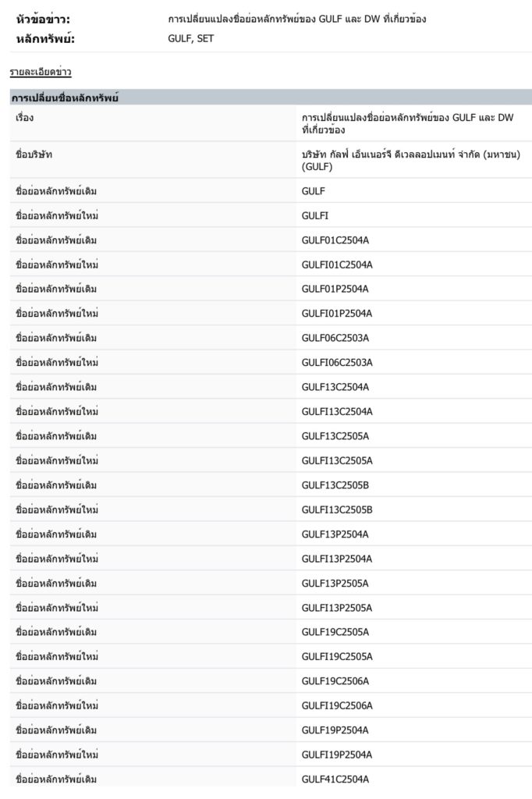Click the GULFI13P2504A value
Screen dimensions: 532x799
coord(337,559)
